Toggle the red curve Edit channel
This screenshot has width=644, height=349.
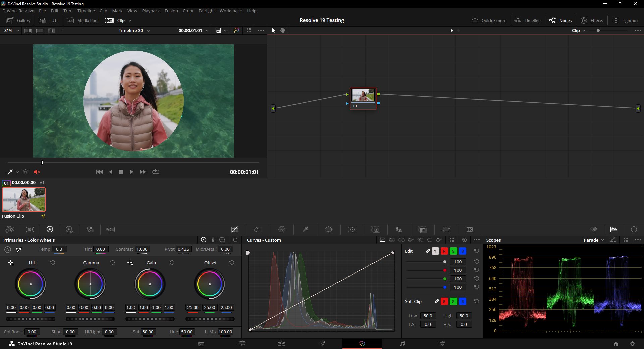444,251
